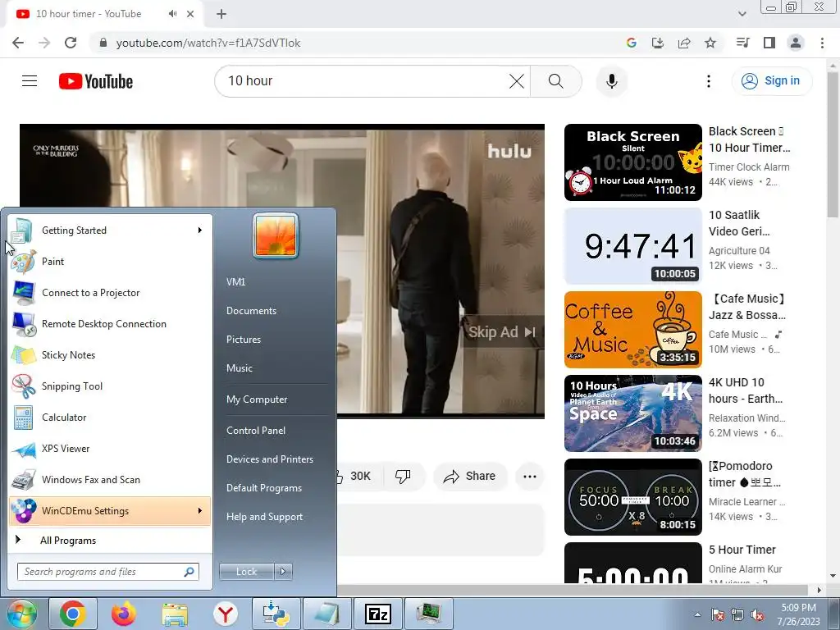Screen dimensions: 840x630
Task: Click the Chrome address bar URL
Action: coord(208,43)
